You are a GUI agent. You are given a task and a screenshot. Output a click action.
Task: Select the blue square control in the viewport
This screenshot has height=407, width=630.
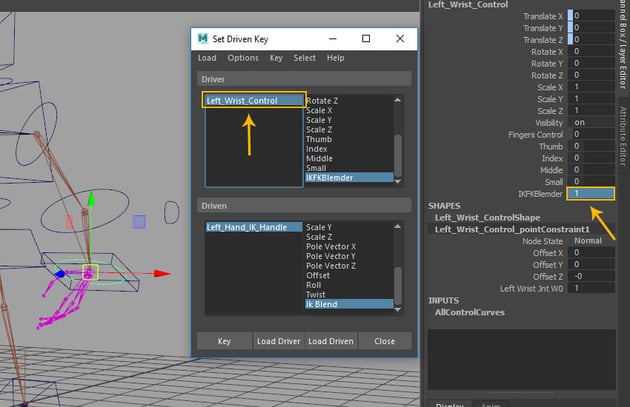click(140, 221)
